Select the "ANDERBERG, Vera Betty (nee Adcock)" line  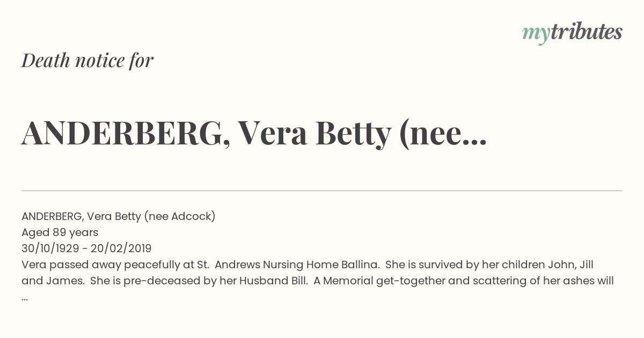tap(119, 216)
